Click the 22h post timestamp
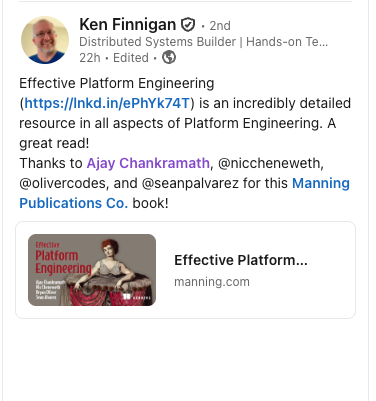 90,58
